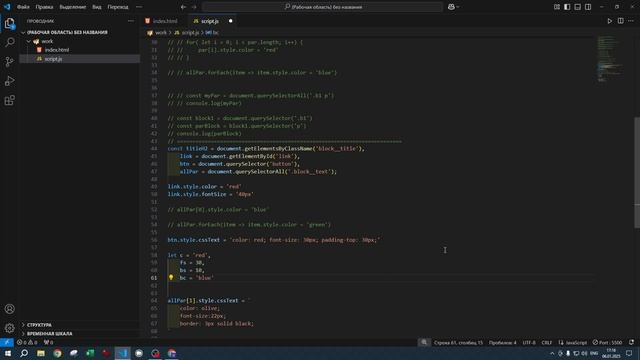
Task: Open errors and warnings count in status bar
Action: 27,342
